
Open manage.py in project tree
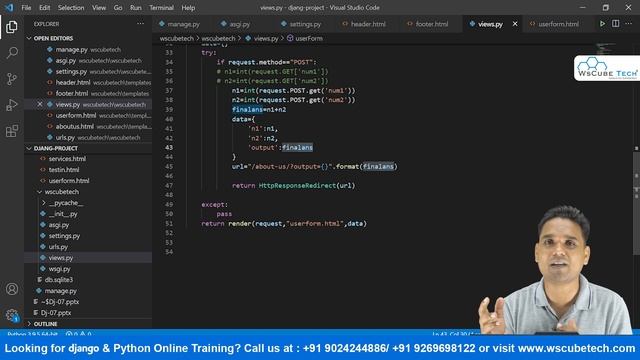88,291
